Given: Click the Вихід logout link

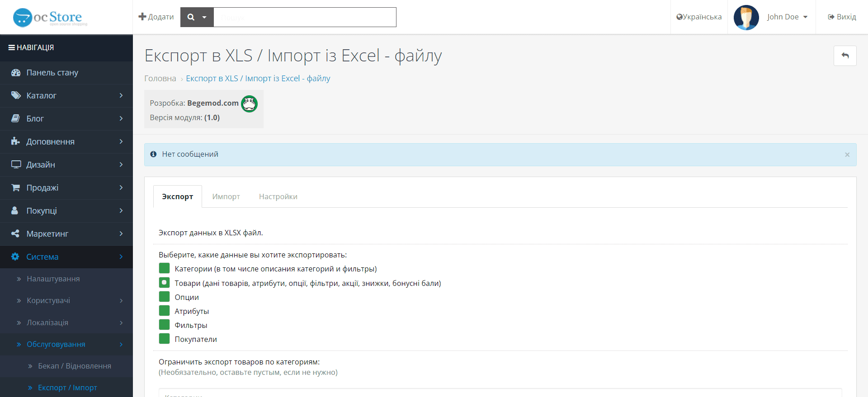Looking at the screenshot, I should click(x=842, y=17).
